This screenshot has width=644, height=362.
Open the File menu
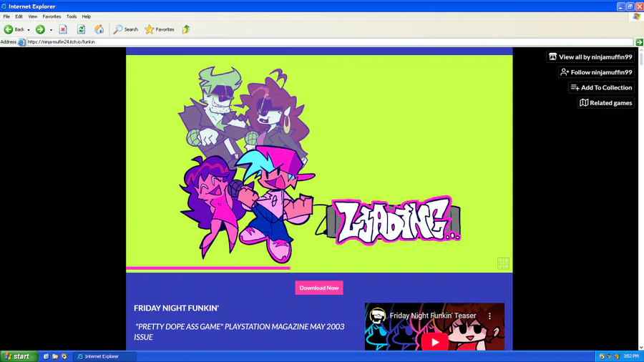point(6,16)
